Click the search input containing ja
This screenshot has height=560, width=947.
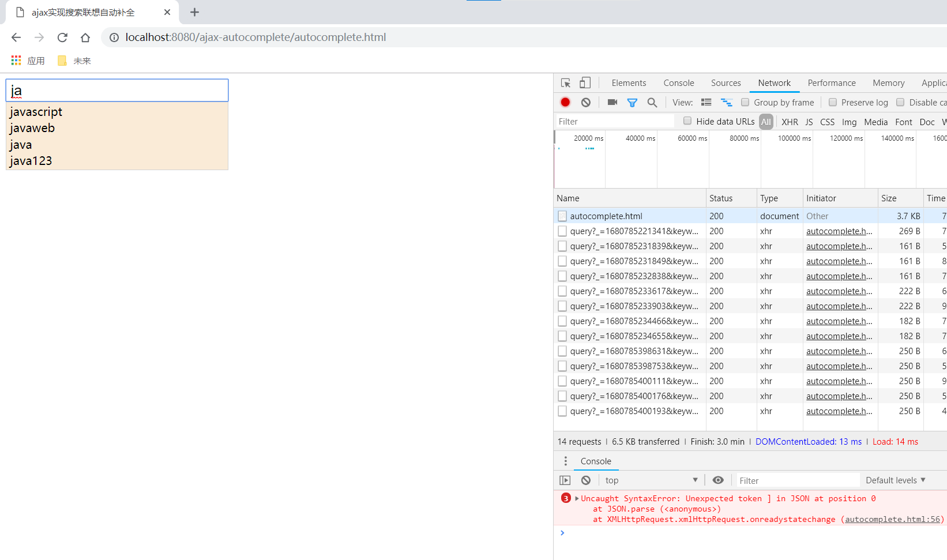click(x=117, y=91)
